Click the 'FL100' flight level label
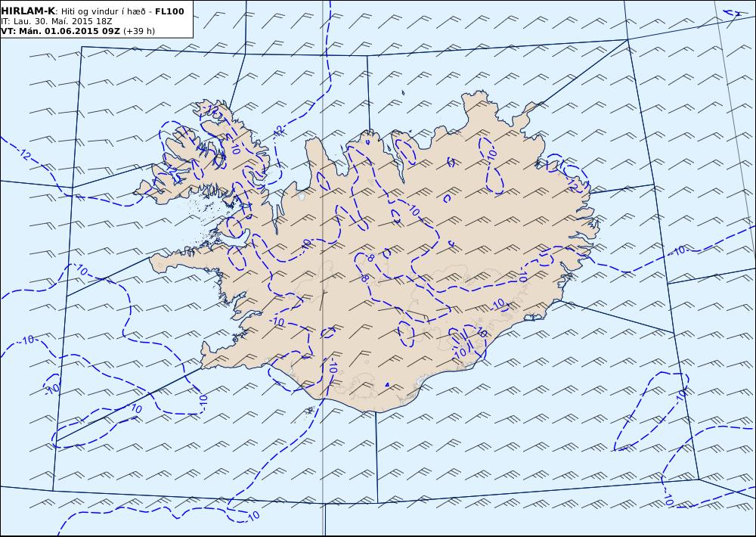 pos(169,11)
